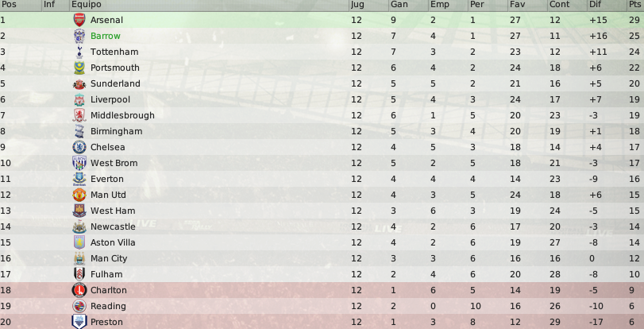Open the green Barrow team link

[x=106, y=36]
